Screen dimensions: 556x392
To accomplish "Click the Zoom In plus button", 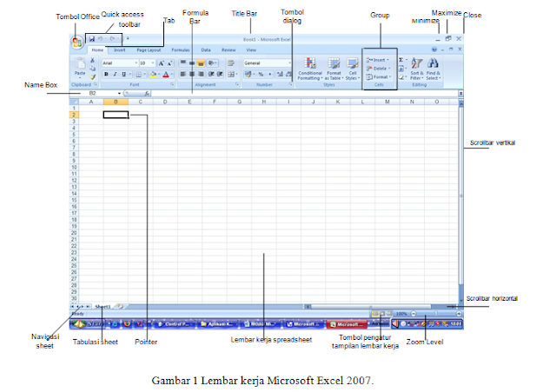I will [459, 314].
